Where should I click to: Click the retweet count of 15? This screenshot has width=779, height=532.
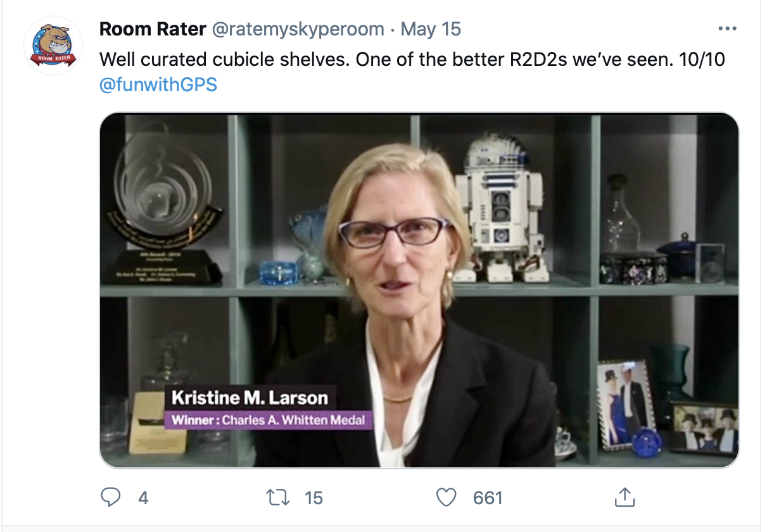(313, 498)
